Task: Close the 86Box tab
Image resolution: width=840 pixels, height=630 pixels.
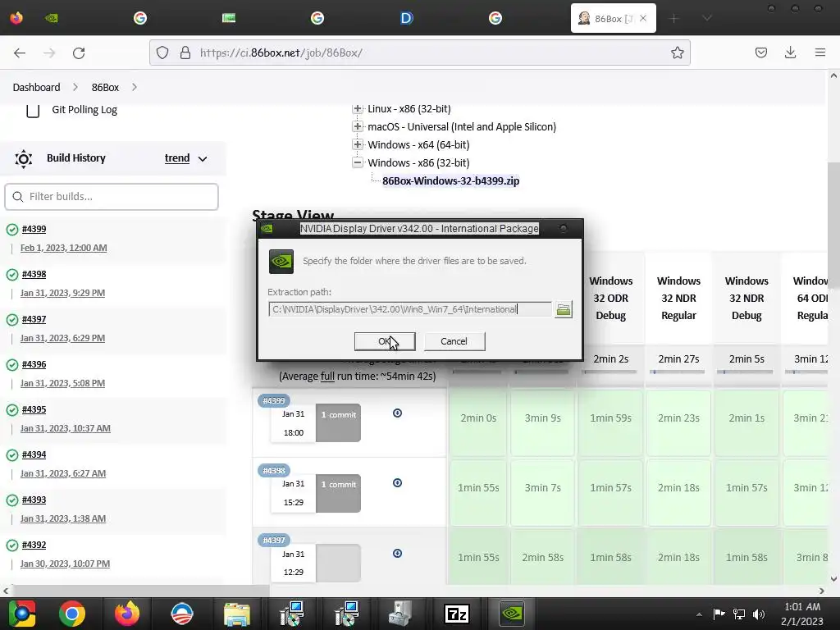Action: point(643,18)
